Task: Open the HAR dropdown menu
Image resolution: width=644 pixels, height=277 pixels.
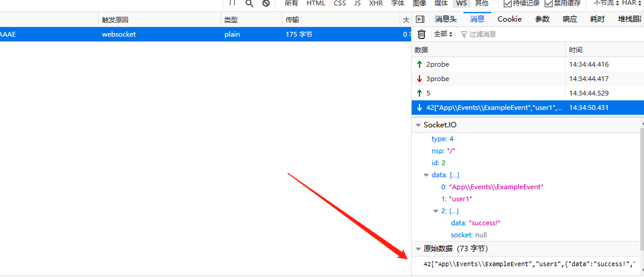Action: tap(632, 3)
